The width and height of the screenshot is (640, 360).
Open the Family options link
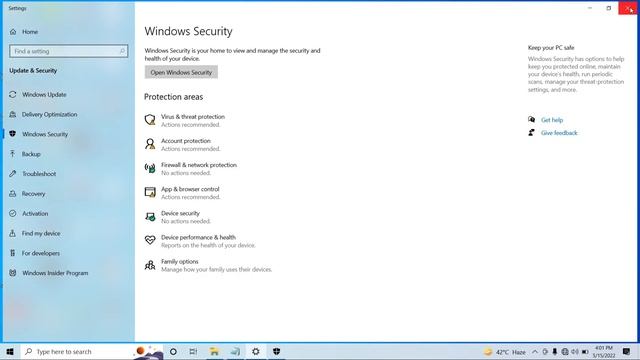[x=180, y=261]
